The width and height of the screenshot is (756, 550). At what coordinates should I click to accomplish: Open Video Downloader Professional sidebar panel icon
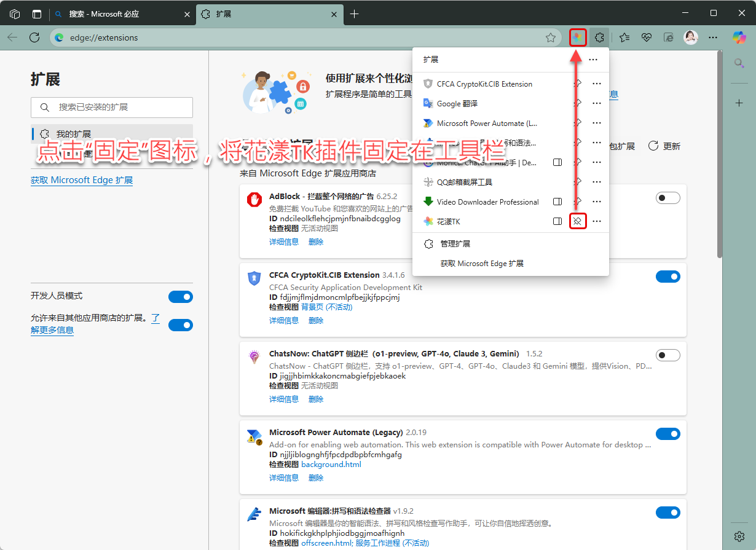pos(557,202)
